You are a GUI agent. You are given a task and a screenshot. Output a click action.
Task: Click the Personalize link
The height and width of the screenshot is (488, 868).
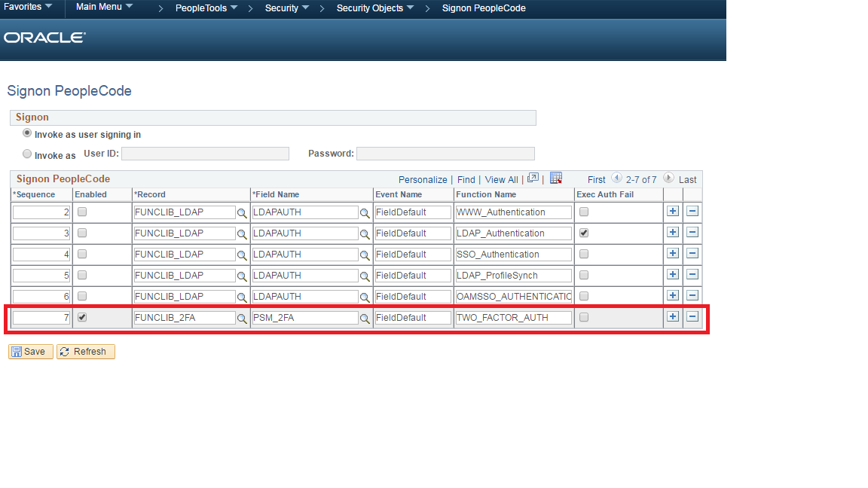click(423, 180)
